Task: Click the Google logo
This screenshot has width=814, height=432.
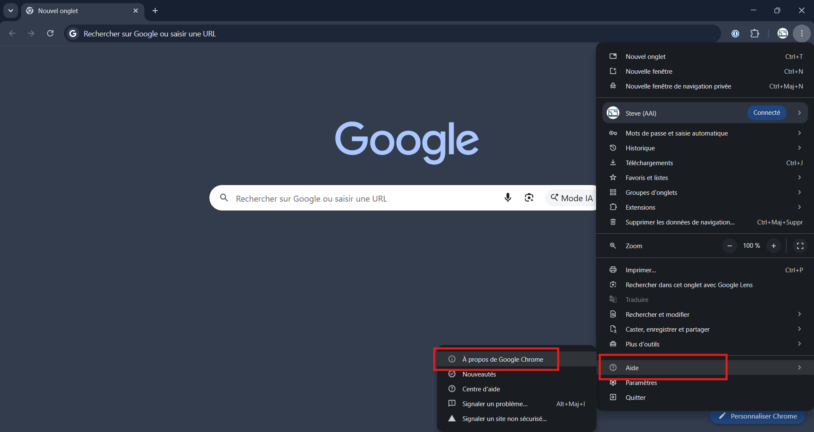Action: (406, 142)
